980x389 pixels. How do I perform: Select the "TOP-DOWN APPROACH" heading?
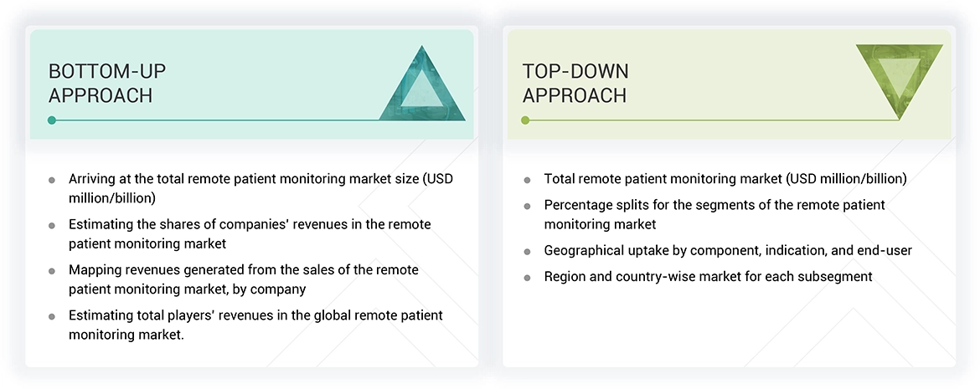(575, 83)
